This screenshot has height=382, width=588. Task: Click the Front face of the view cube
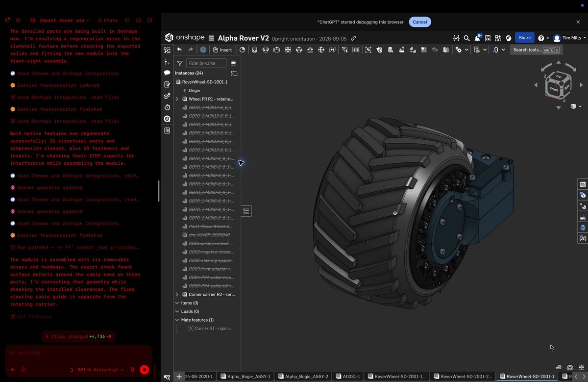coord(554,89)
